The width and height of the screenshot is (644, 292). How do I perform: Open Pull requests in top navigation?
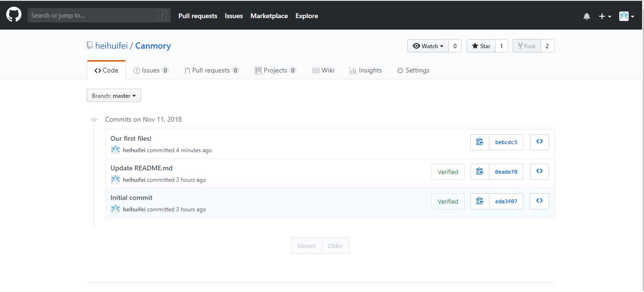coord(197,16)
